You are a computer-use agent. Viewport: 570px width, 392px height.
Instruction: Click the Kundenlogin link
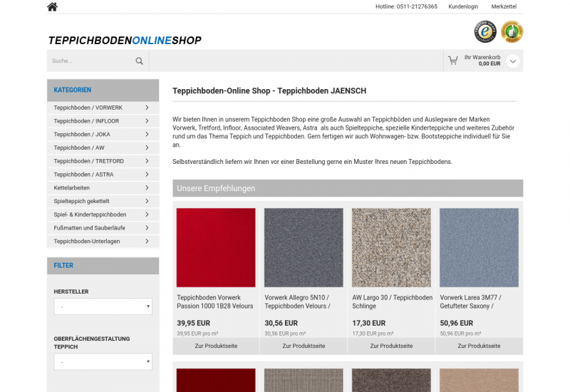click(463, 6)
